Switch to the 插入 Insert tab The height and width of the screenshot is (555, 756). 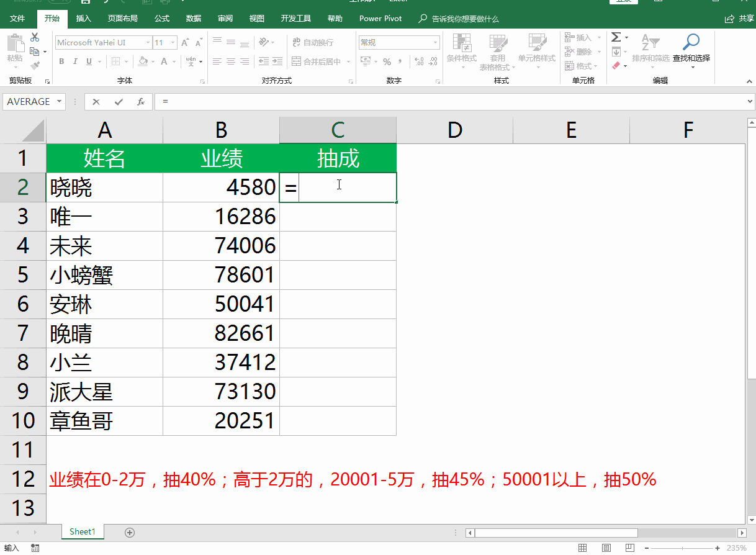[x=84, y=19]
